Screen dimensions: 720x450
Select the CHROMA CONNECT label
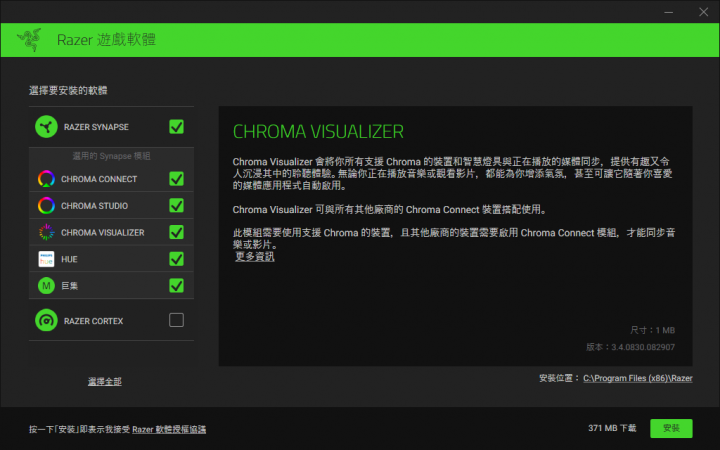(x=99, y=179)
